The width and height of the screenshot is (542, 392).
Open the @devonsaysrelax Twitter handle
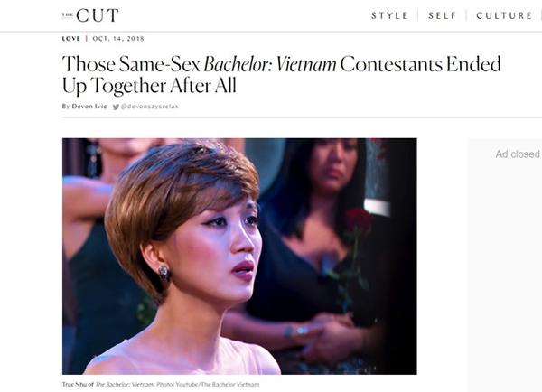[149, 107]
